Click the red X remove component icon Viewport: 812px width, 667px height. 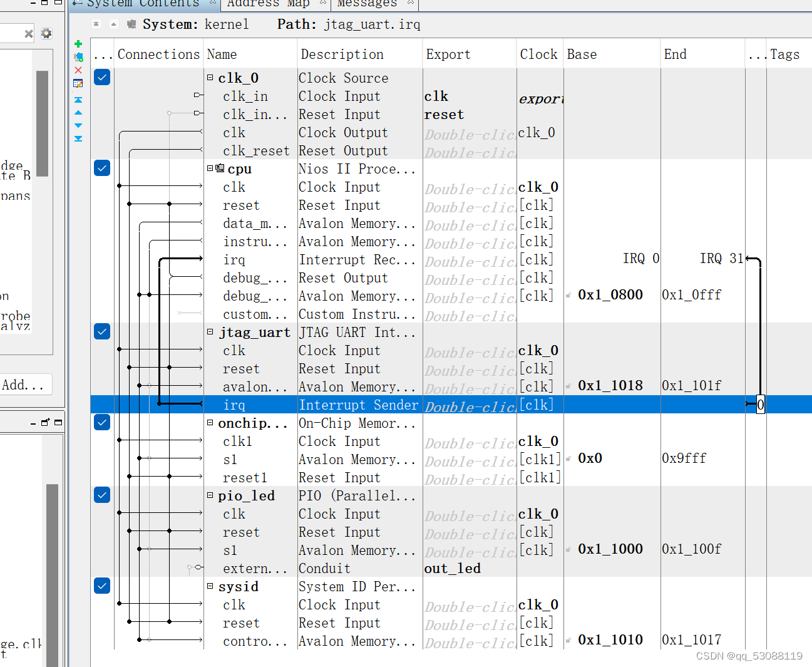tap(78, 70)
